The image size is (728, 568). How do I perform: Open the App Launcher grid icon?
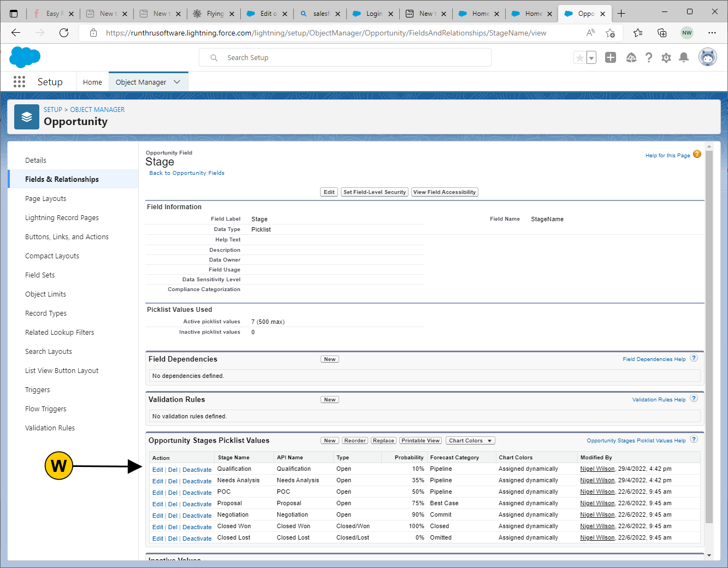19,82
